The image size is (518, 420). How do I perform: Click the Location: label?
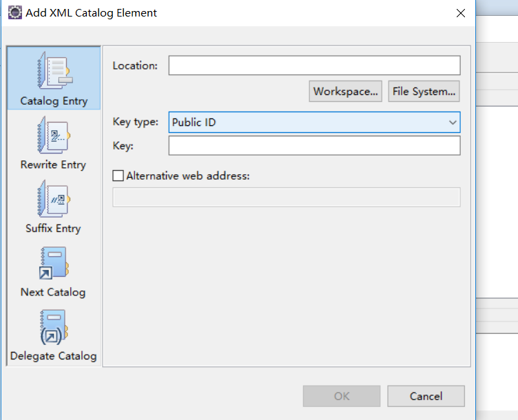[x=135, y=65]
